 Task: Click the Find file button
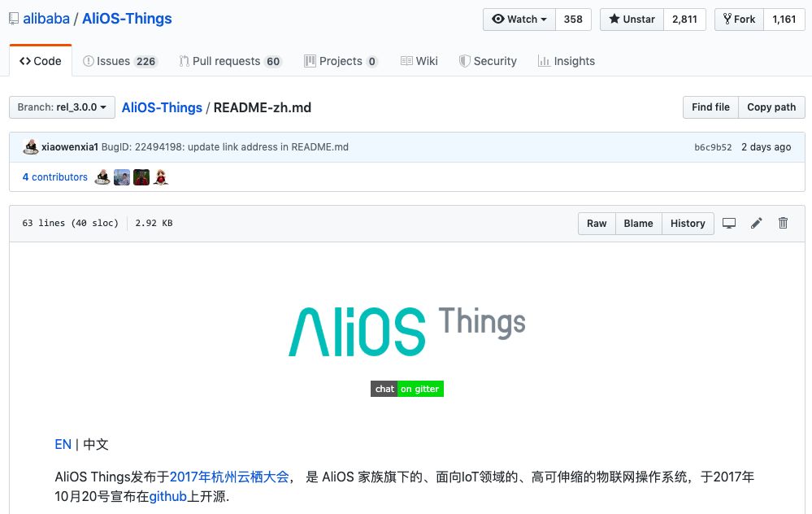tap(710, 107)
